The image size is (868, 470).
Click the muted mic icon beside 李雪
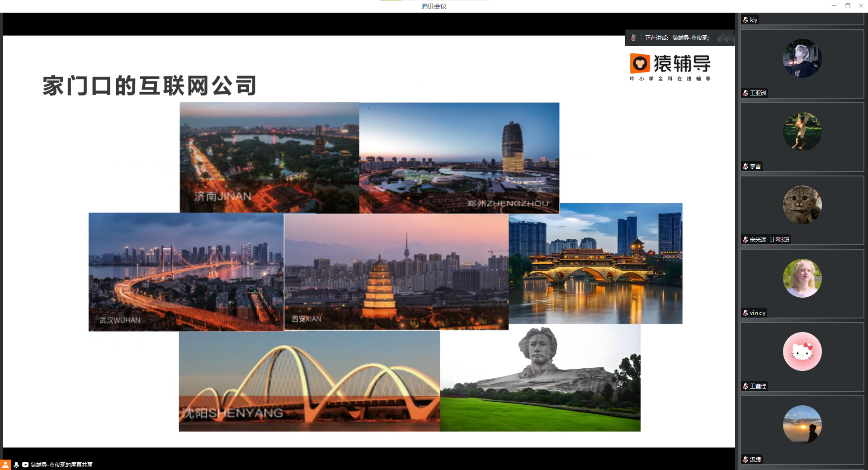pyautogui.click(x=745, y=166)
